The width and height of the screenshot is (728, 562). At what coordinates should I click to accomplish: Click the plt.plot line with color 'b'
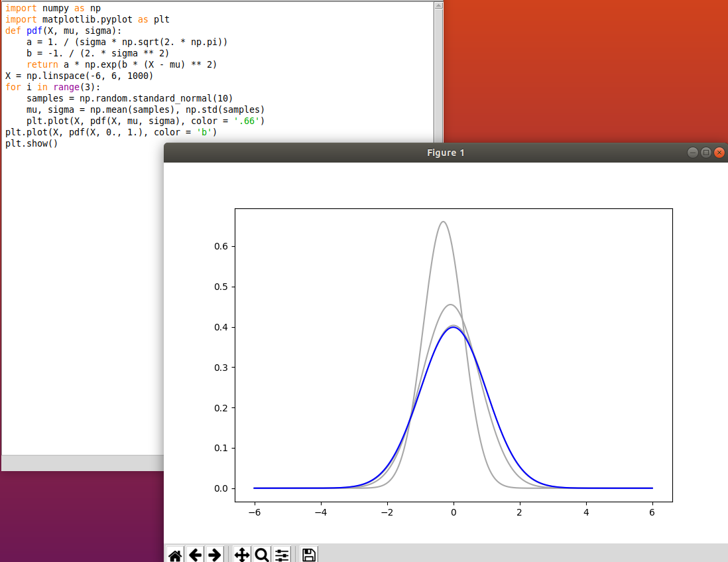coord(111,133)
